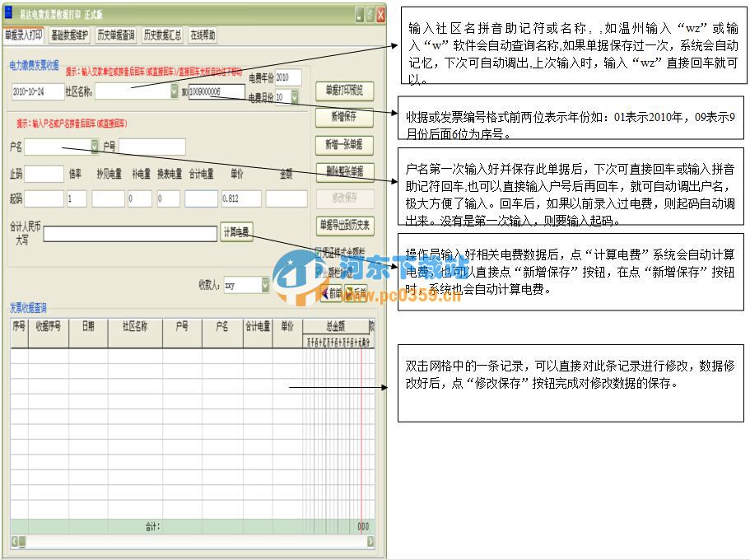
Task: Expand the 电费月份 month dropdown
Action: click(293, 97)
